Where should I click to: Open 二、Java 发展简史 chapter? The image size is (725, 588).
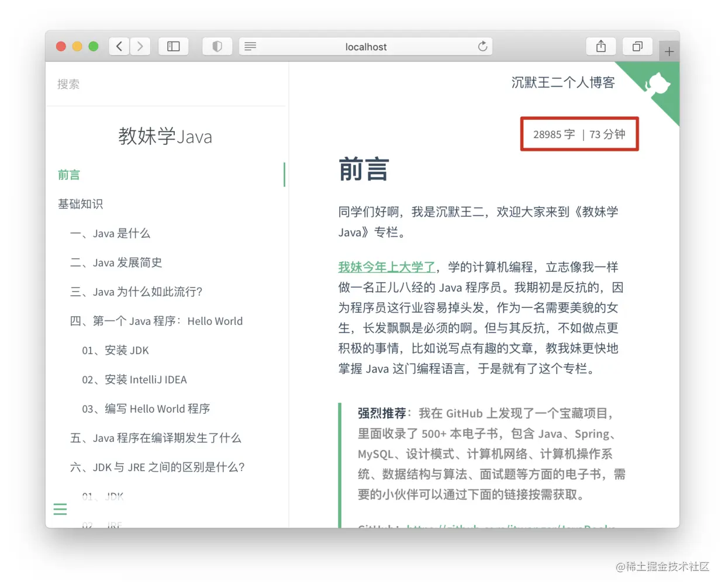click(116, 262)
